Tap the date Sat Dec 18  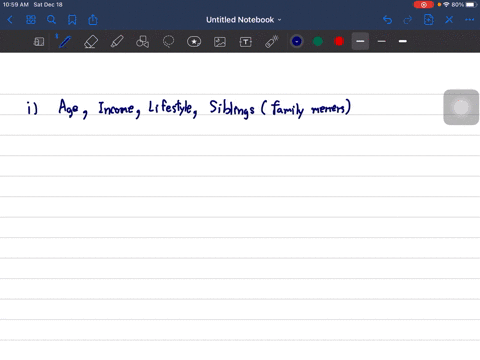(48, 5)
